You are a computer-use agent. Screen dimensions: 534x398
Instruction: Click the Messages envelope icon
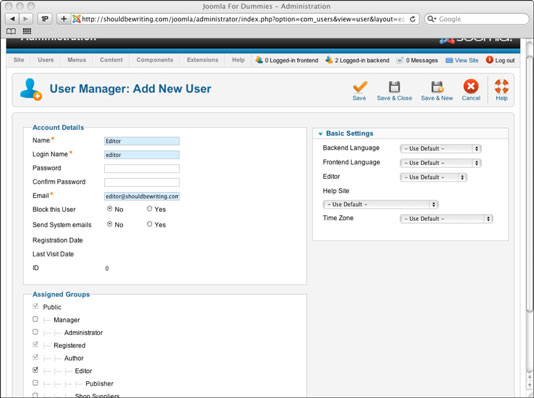click(400, 60)
